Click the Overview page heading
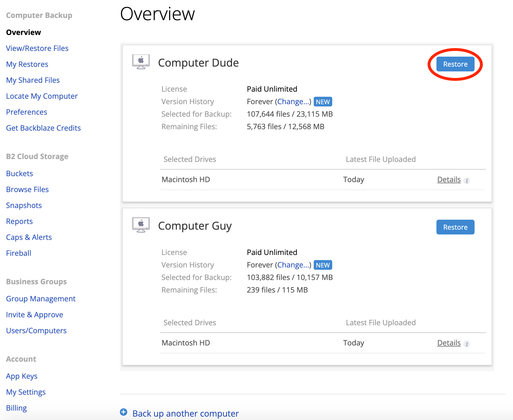513x420 pixels. [157, 14]
